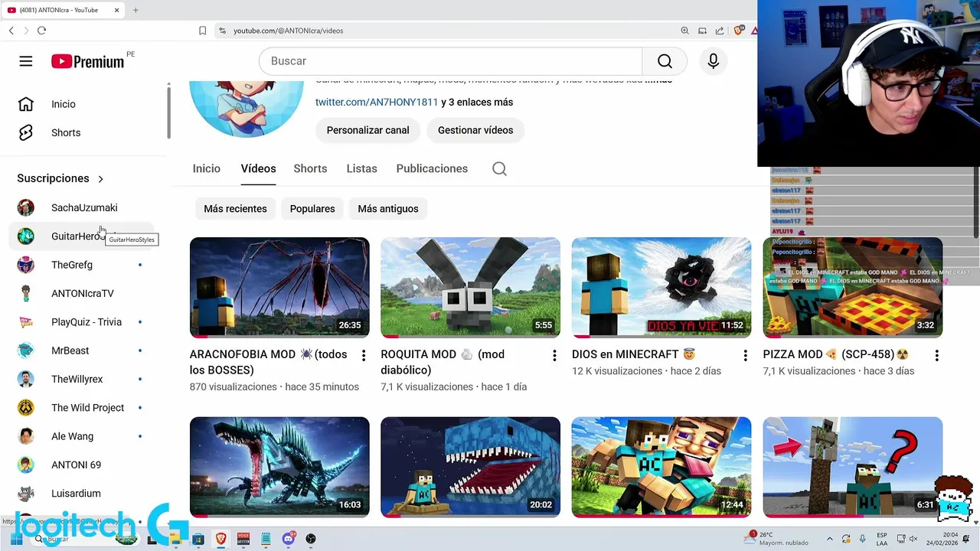Play the 12:44 video thumbnail

(x=661, y=467)
